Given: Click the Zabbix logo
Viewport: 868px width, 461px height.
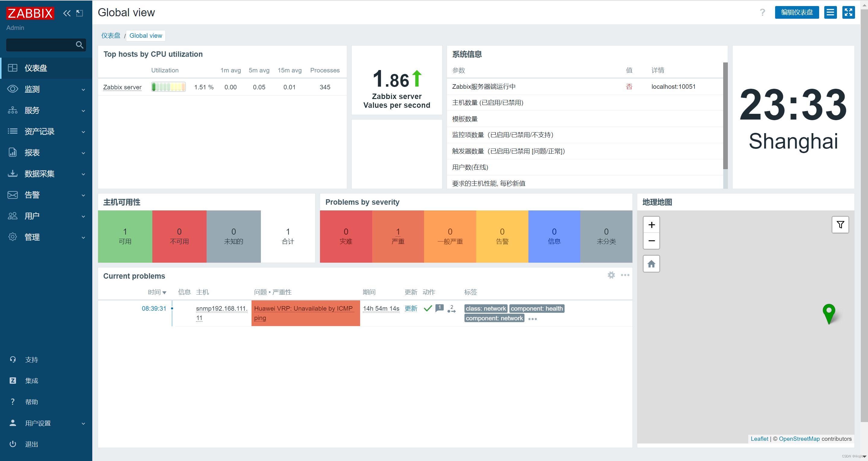Looking at the screenshot, I should point(30,13).
